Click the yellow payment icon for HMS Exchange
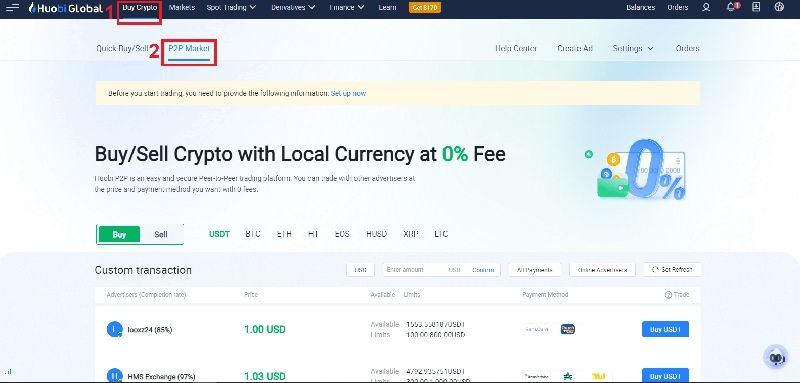Screen dimensions: 800x383 click(x=598, y=376)
